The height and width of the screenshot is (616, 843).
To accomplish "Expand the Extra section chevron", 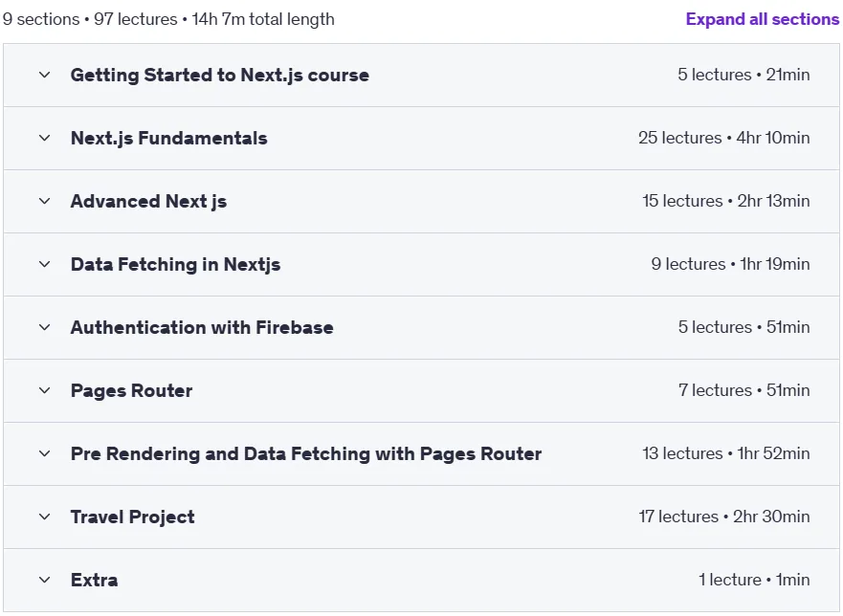I will [45, 580].
